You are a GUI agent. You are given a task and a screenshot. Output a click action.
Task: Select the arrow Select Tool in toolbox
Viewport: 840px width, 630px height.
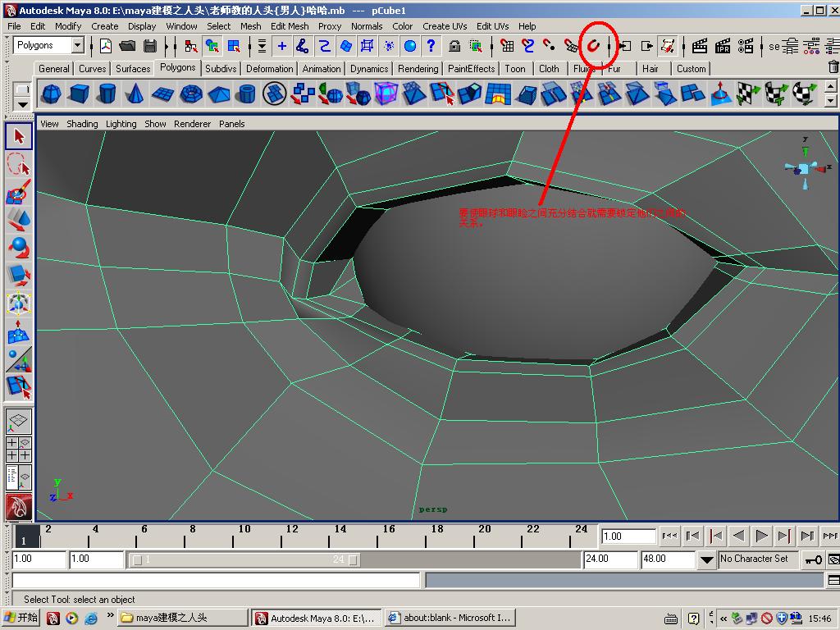[x=19, y=136]
